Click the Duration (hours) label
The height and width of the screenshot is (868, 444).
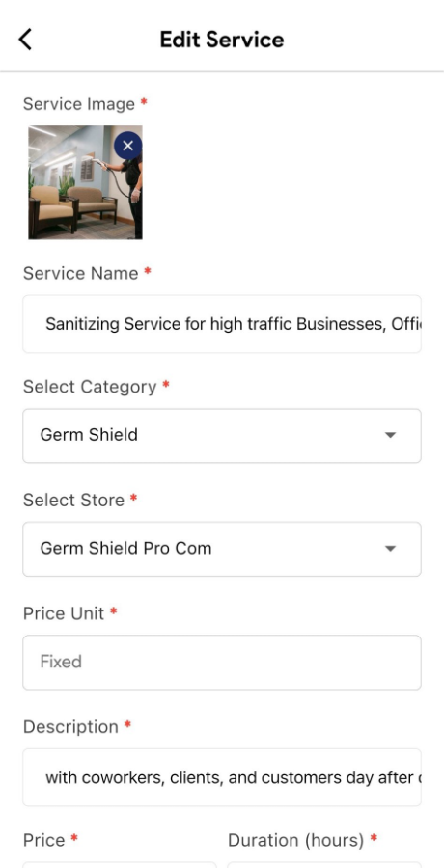click(x=296, y=840)
